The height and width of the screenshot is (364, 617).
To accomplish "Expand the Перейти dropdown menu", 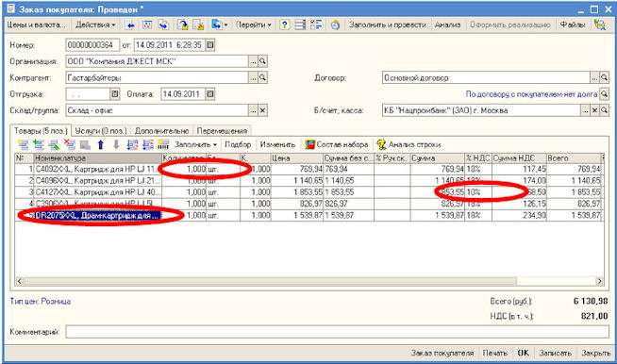I will (254, 25).
